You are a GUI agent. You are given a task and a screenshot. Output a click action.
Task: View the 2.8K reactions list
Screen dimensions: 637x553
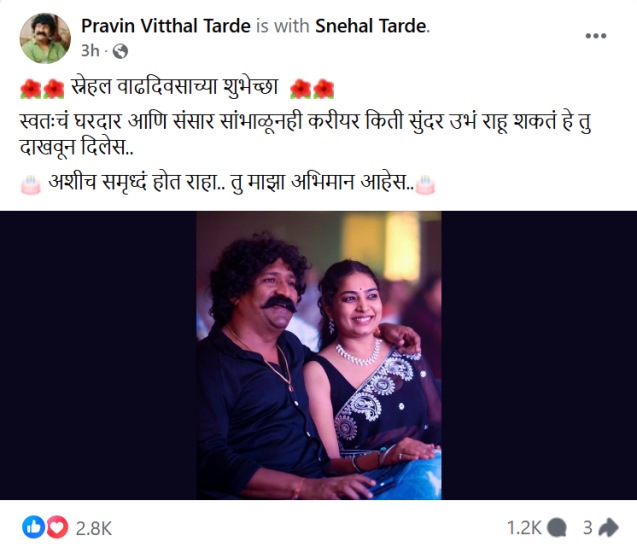coord(94,528)
